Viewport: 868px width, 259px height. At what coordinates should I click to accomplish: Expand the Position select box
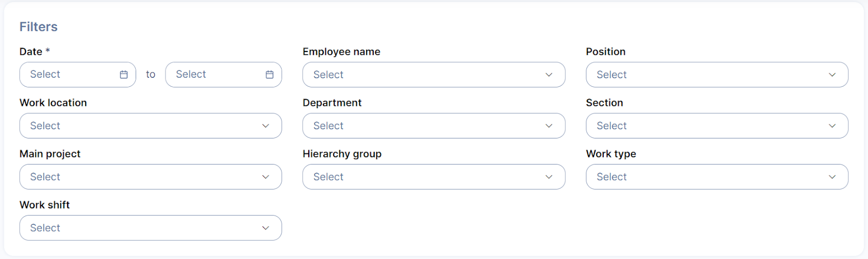[705, 75]
